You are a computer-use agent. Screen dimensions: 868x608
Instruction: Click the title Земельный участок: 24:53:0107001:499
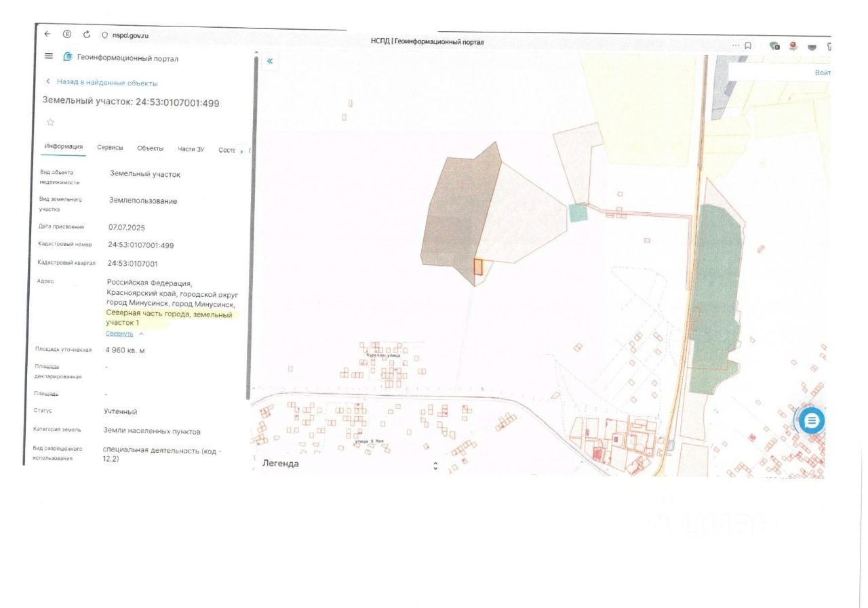[x=131, y=102]
